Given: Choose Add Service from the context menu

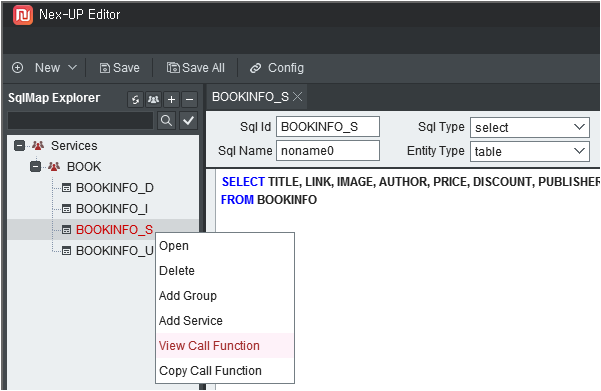Looking at the screenshot, I should 225,320.
